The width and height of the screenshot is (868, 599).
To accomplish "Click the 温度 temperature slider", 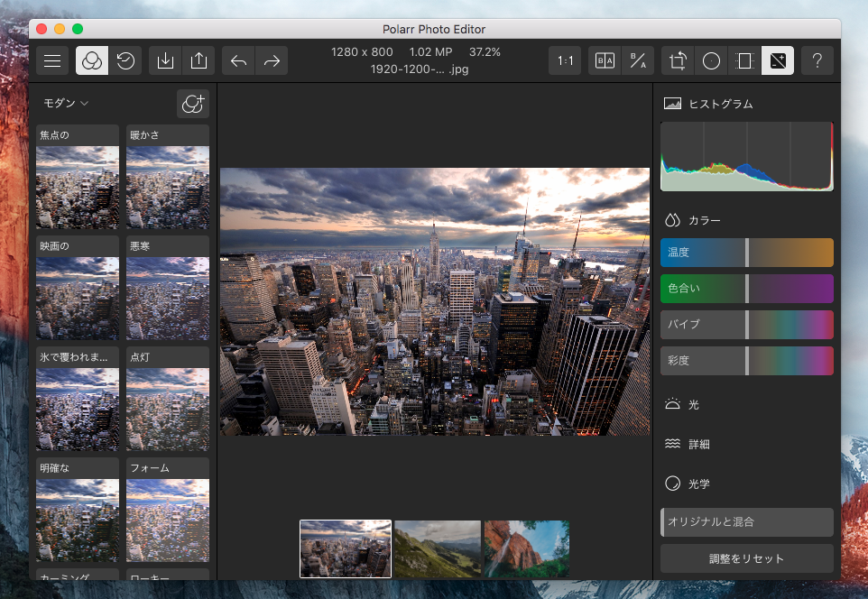I will pos(746,253).
